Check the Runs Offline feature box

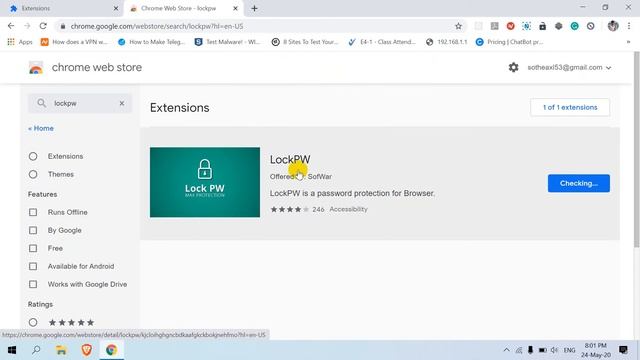click(x=33, y=212)
